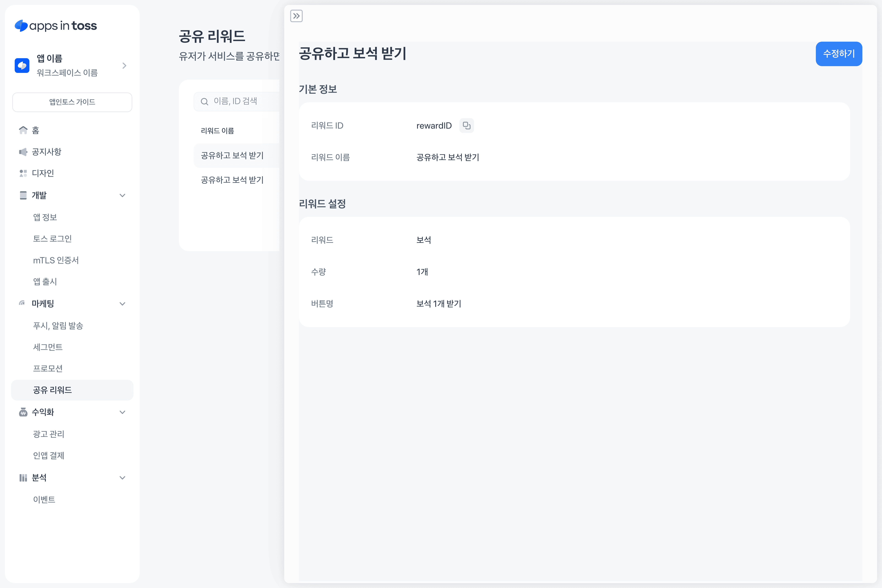Copy the rewardID value
This screenshot has width=882, height=588.
pyautogui.click(x=467, y=126)
